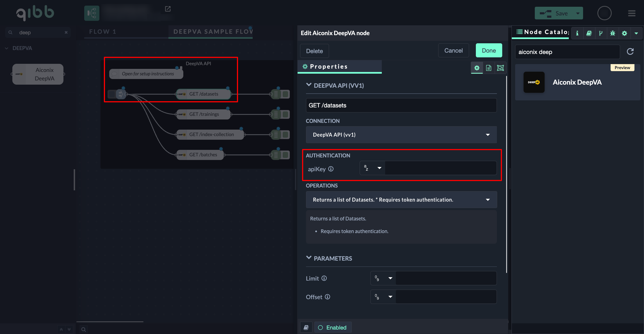Screen dimensions: 644x334
Task: Refresh the Node Catalog search results
Action: 630,51
